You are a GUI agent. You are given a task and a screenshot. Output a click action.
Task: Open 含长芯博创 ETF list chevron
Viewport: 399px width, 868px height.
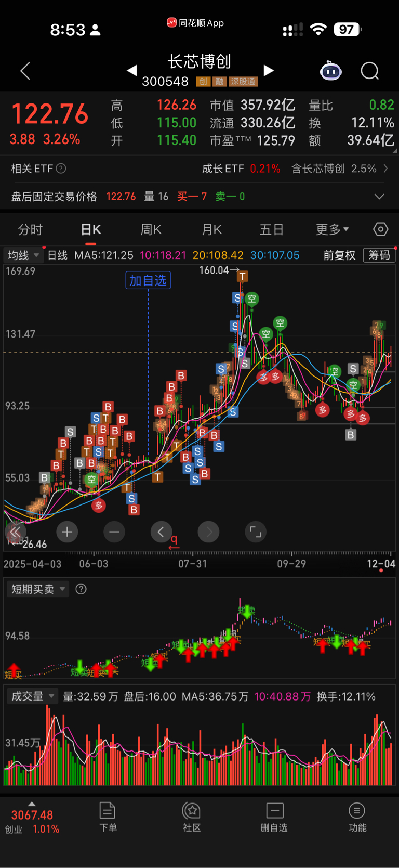385,169
